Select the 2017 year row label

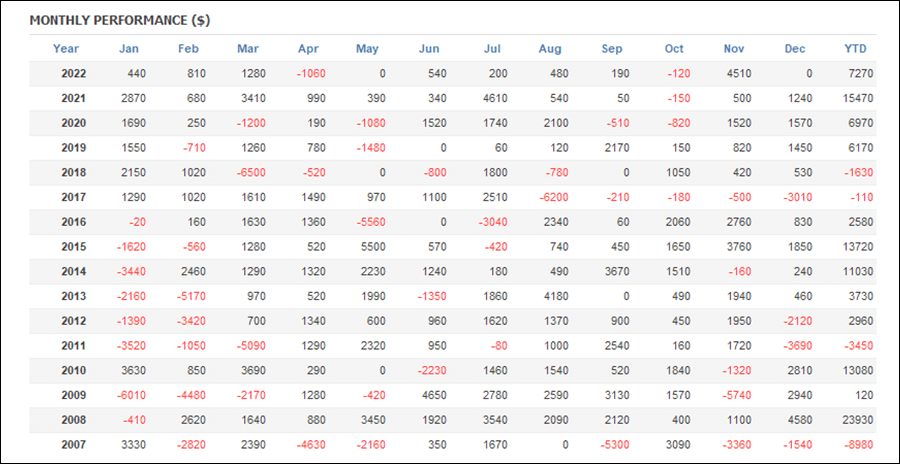click(x=73, y=198)
